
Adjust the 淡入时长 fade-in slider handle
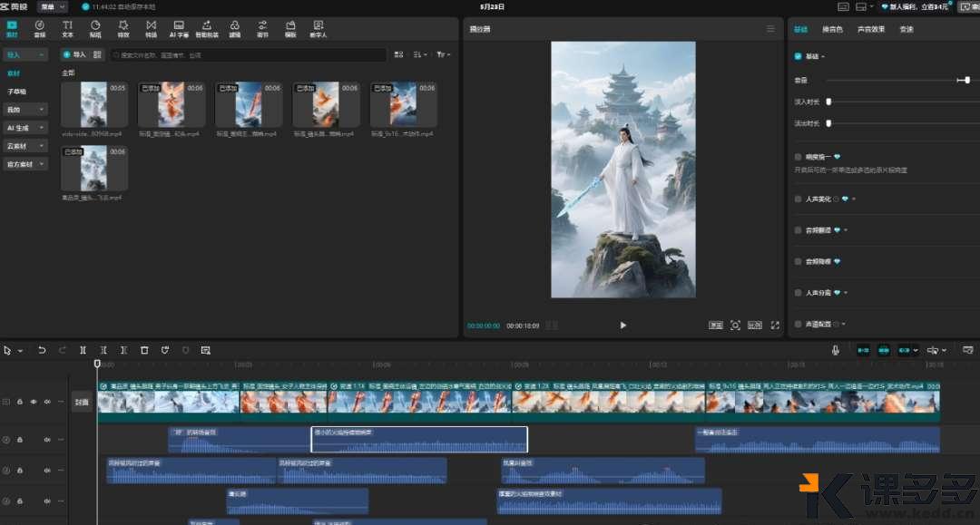tap(828, 102)
